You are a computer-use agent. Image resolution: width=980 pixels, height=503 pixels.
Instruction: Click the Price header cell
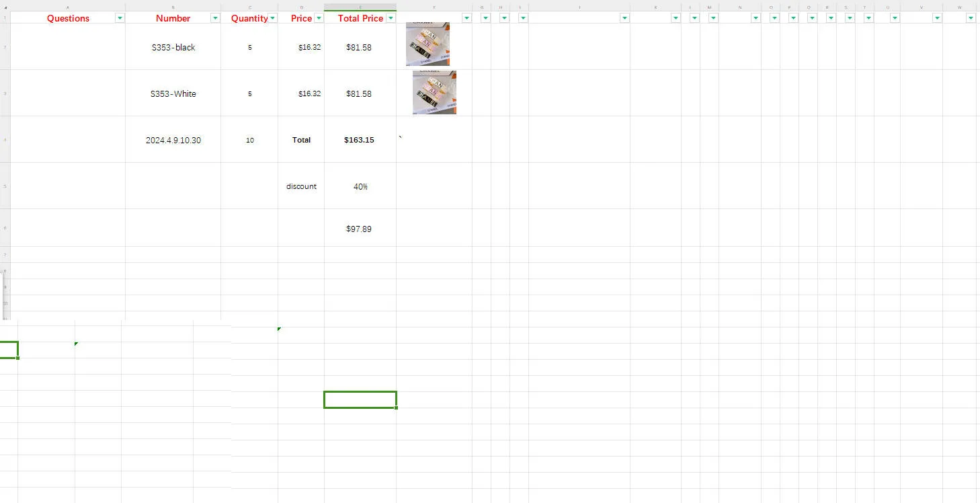click(301, 18)
